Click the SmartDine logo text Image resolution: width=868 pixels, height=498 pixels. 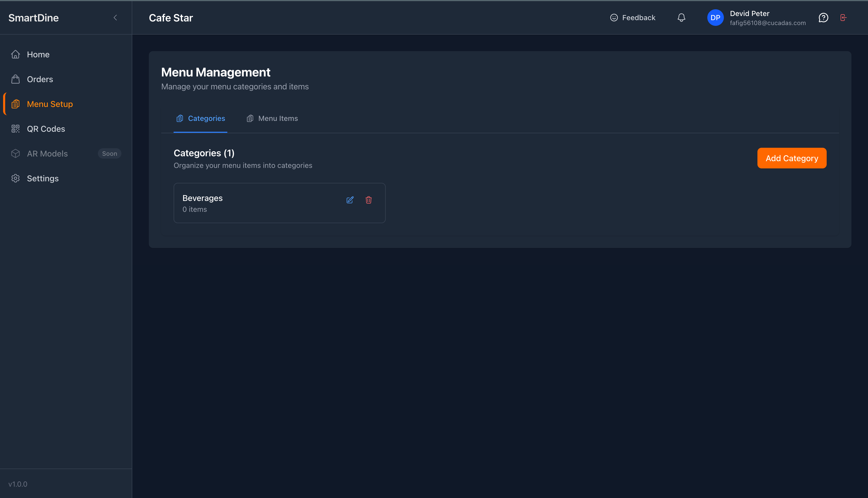34,18
